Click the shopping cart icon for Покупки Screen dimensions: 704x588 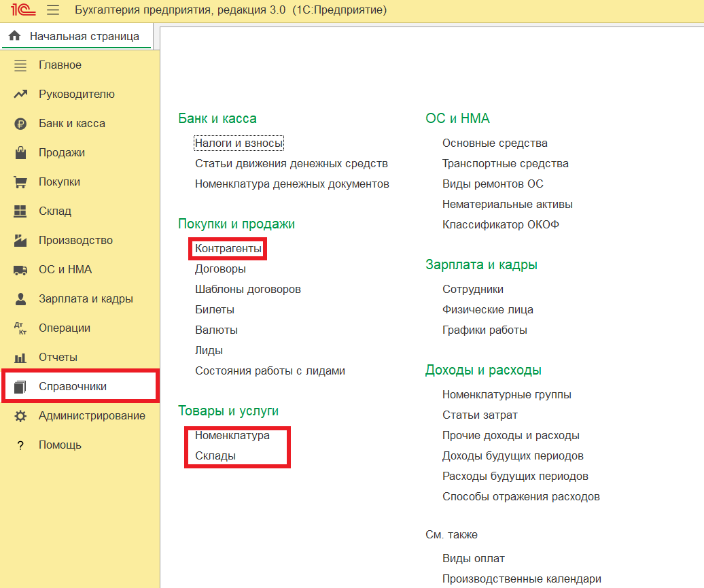click(20, 182)
